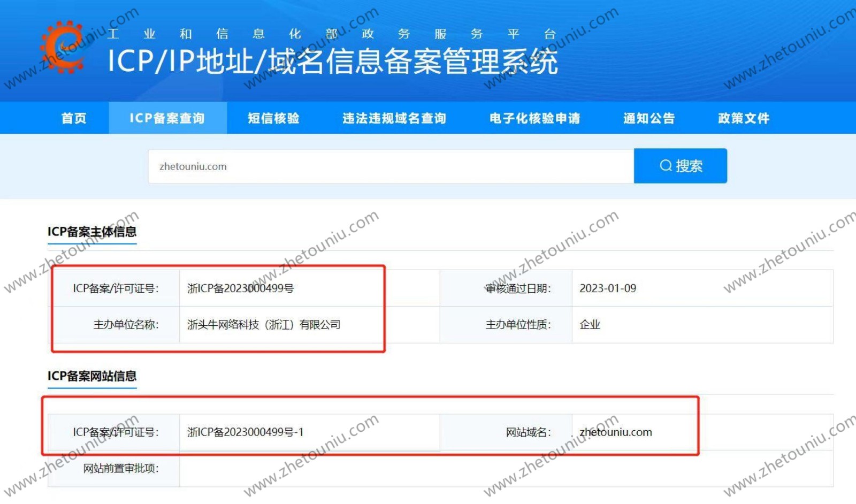Open the 通知公告 tab
Viewport: 856px width, 504px height.
(x=649, y=118)
